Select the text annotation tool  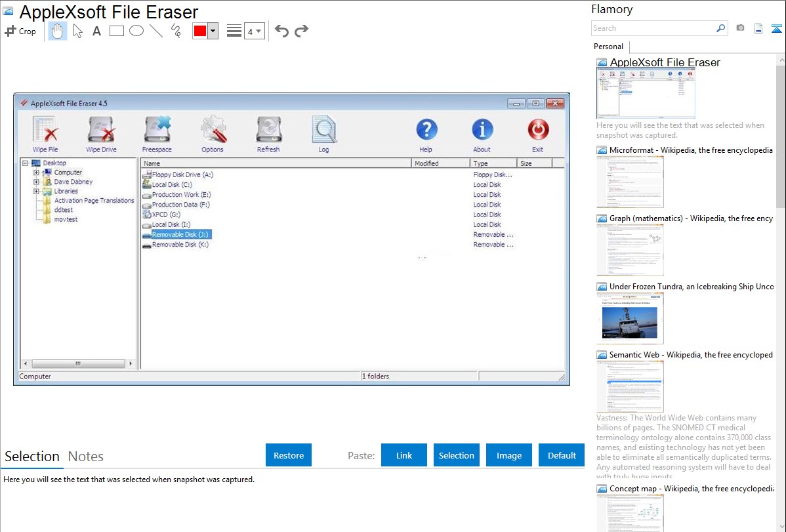(96, 31)
